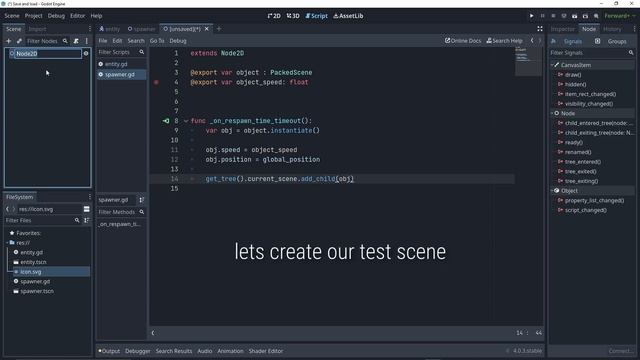Click the Attach Script icon in Scene dock

[76, 41]
